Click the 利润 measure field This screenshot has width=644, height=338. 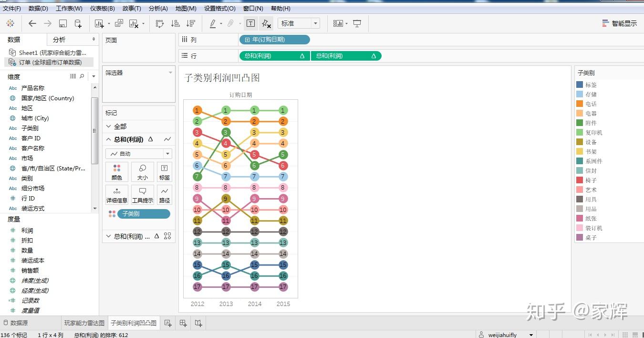click(27, 231)
